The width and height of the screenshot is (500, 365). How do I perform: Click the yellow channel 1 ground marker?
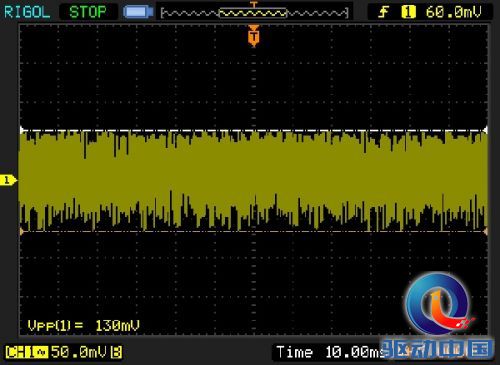coord(8,180)
